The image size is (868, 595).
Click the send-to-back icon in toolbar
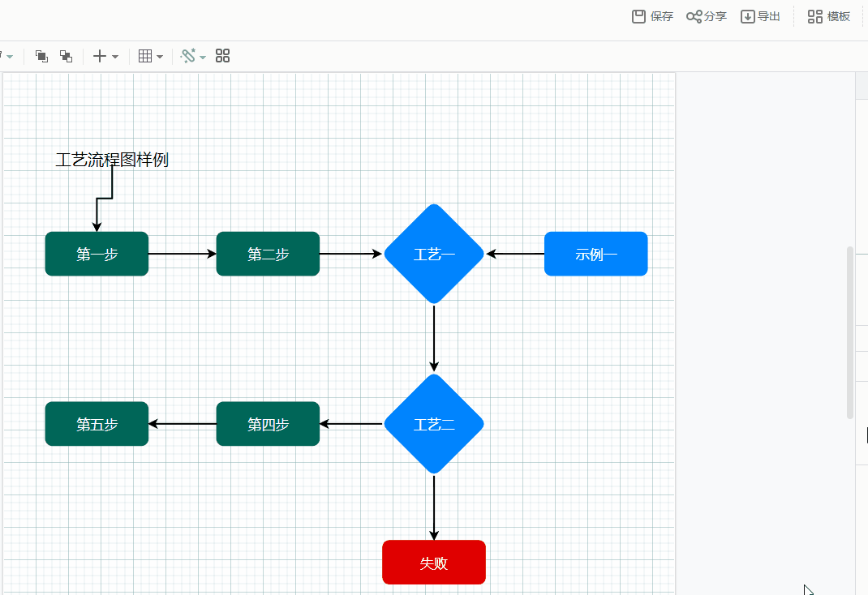click(x=66, y=56)
